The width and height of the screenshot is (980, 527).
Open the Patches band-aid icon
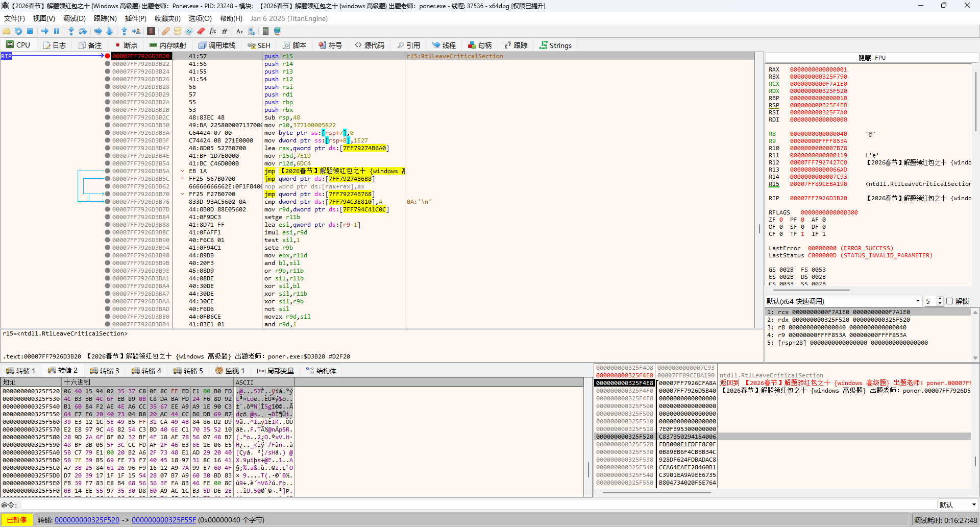click(x=165, y=31)
